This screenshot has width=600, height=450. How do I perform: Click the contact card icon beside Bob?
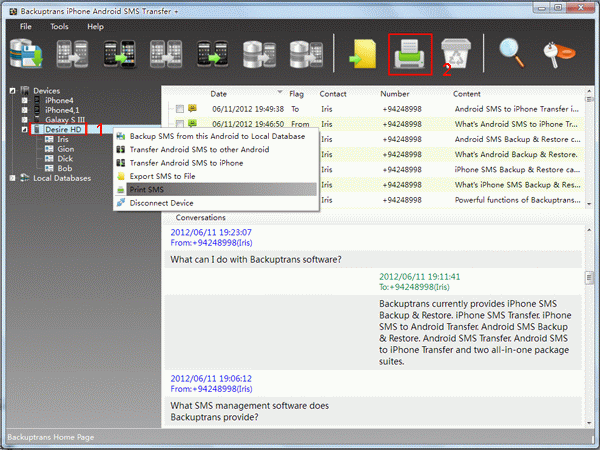click(49, 168)
